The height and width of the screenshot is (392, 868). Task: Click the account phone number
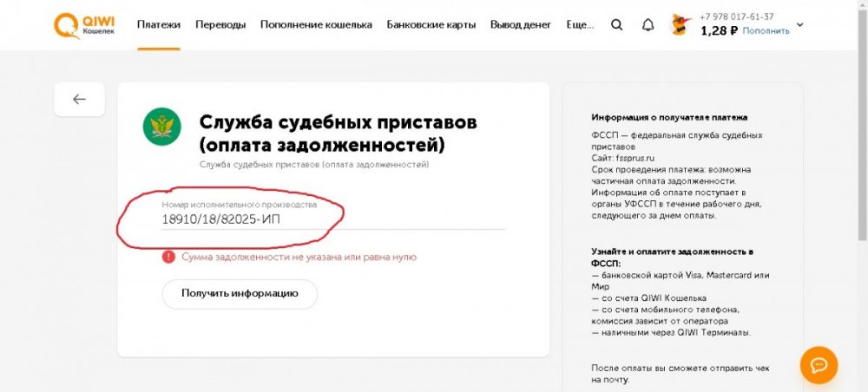tap(737, 16)
